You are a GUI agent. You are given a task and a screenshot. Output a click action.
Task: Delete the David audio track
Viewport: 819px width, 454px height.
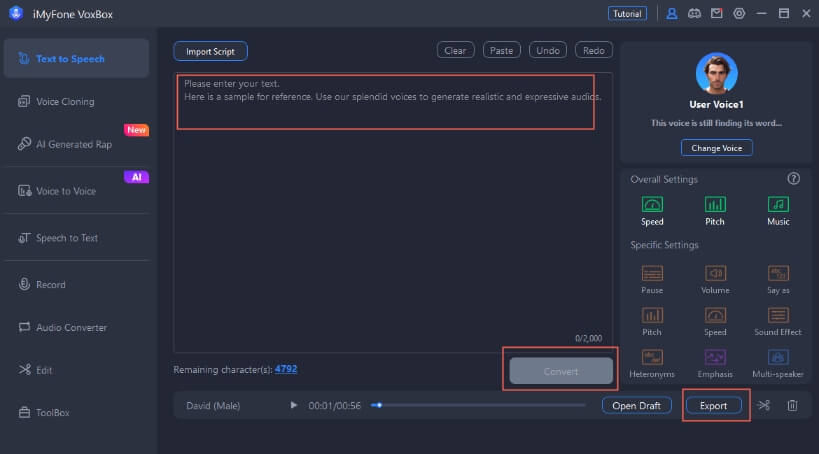792,405
